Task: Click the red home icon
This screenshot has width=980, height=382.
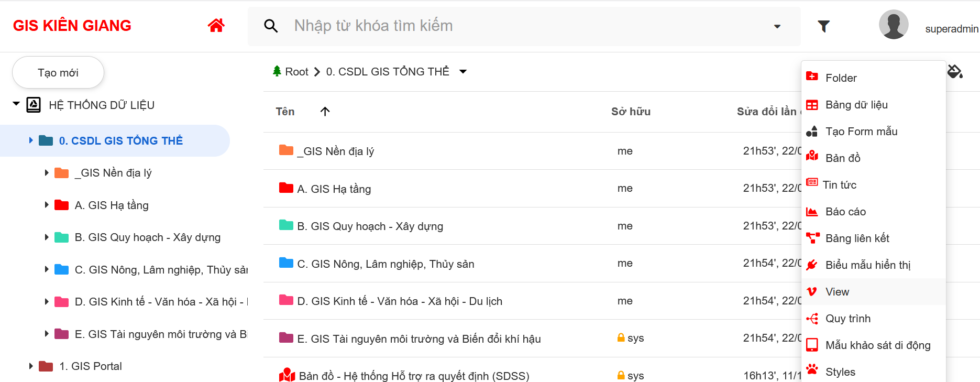Action: click(216, 26)
